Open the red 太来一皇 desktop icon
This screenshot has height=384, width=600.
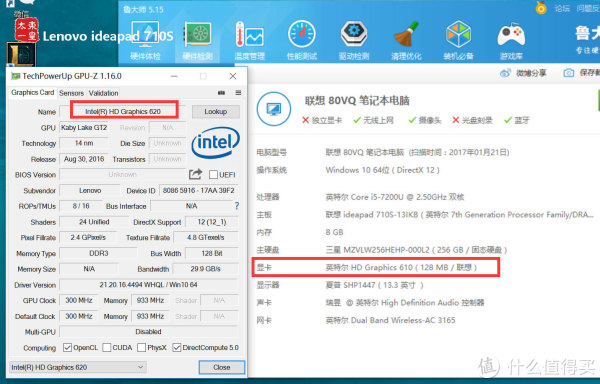click(x=26, y=29)
